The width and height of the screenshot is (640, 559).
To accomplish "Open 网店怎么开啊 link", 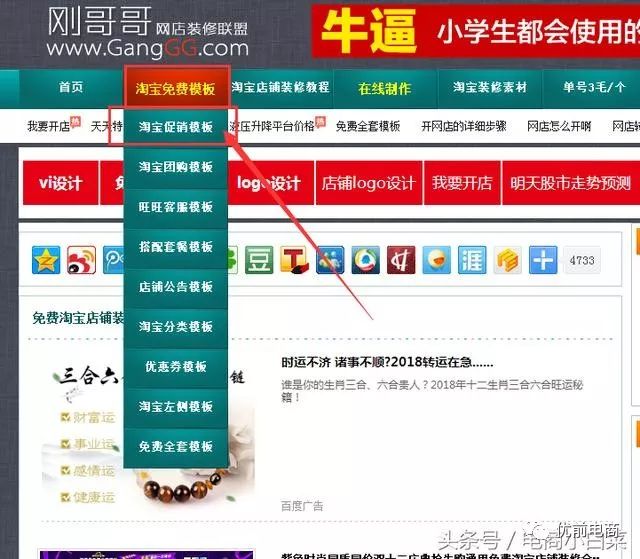I will (x=559, y=126).
